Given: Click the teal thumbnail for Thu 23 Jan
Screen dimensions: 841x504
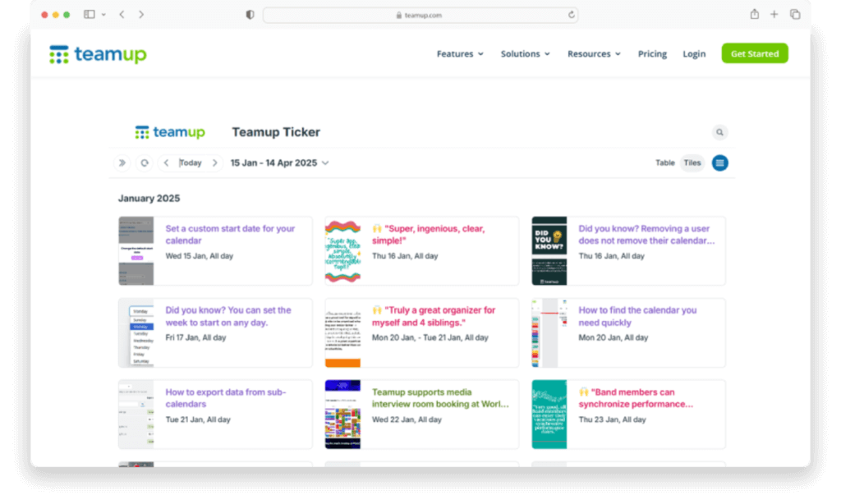Looking at the screenshot, I should coord(549,415).
